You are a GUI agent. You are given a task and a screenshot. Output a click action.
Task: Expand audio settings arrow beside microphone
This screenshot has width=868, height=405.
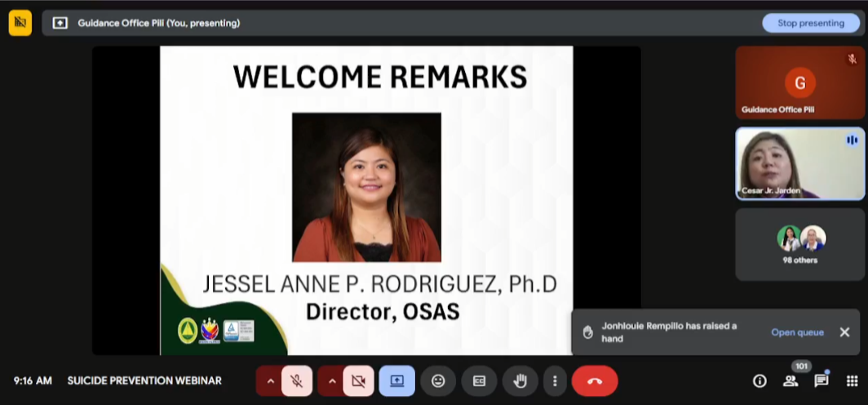coord(271,381)
